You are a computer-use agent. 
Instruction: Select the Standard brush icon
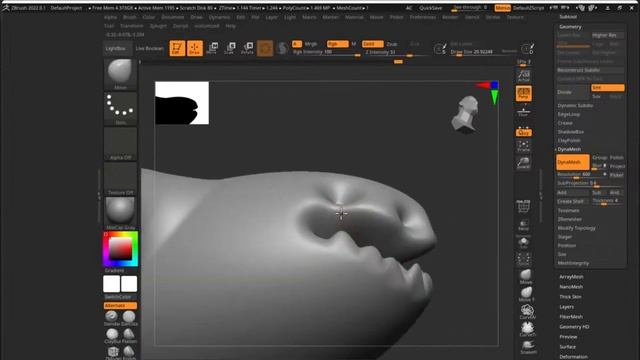(111, 318)
